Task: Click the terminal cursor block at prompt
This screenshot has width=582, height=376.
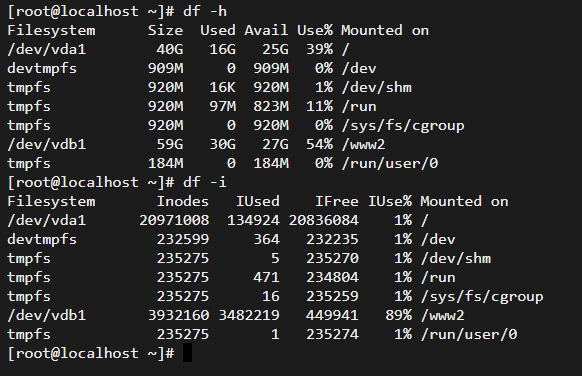Action: 187,352
